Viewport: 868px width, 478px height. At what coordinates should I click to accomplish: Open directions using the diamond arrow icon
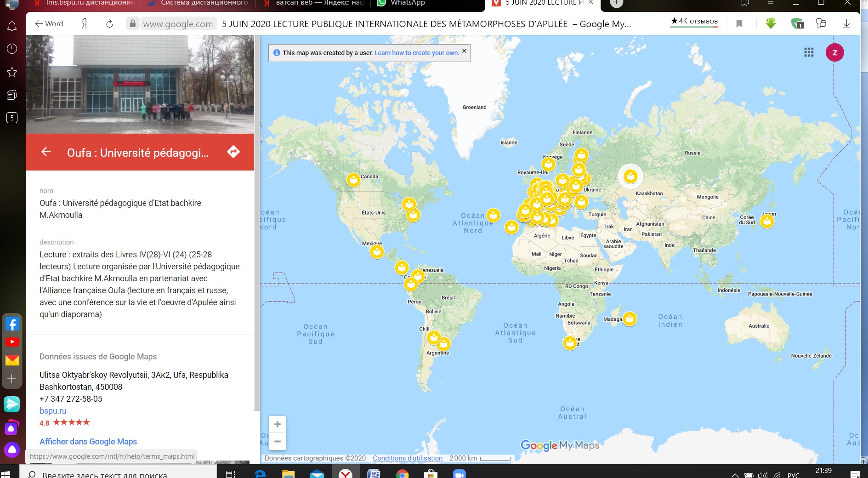point(233,152)
